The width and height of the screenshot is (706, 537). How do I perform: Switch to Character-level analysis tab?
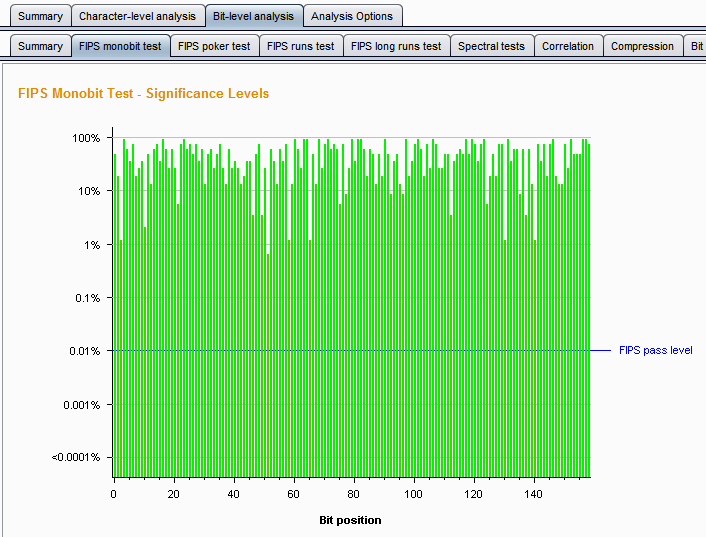[137, 16]
